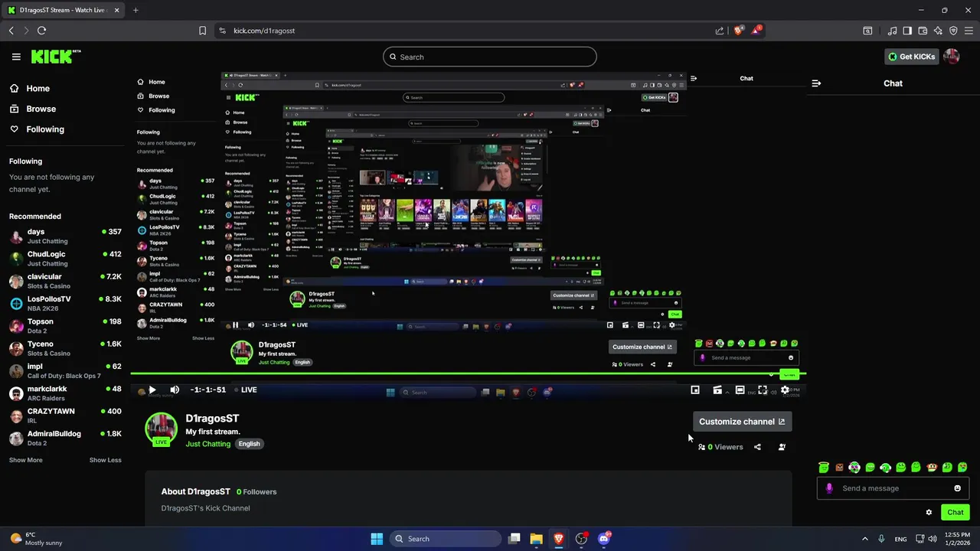Click the moderator icon next to share

click(782, 447)
